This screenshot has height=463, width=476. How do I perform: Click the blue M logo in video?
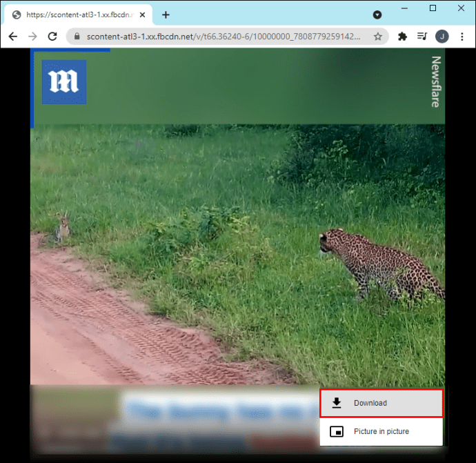click(x=64, y=82)
